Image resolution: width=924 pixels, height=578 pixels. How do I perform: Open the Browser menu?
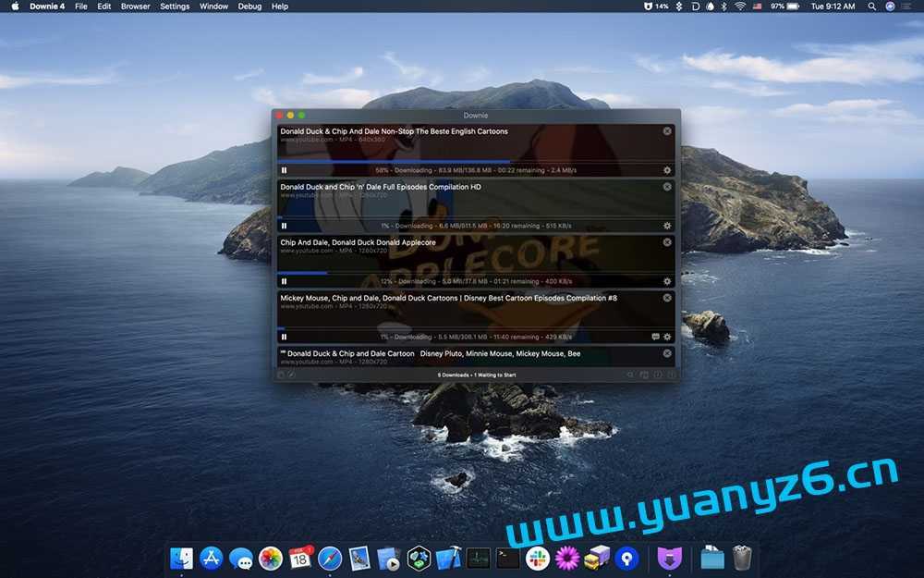click(x=135, y=6)
